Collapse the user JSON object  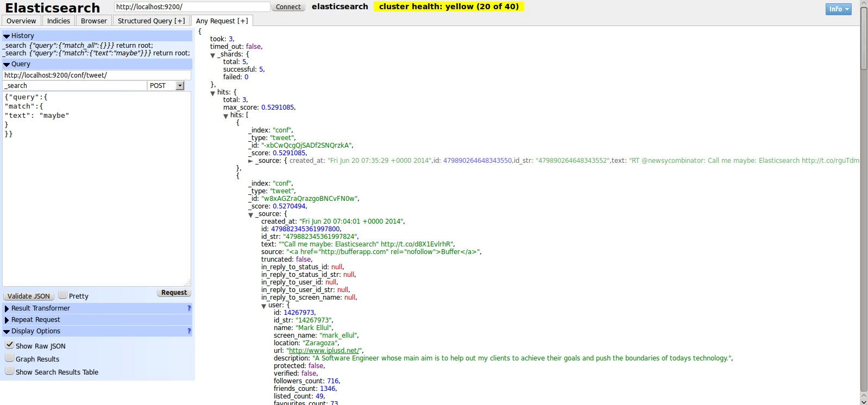pyautogui.click(x=263, y=306)
